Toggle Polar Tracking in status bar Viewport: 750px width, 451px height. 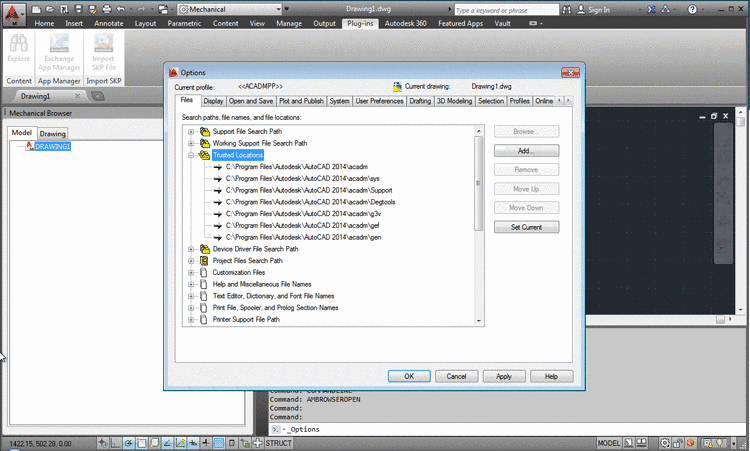tap(128, 443)
